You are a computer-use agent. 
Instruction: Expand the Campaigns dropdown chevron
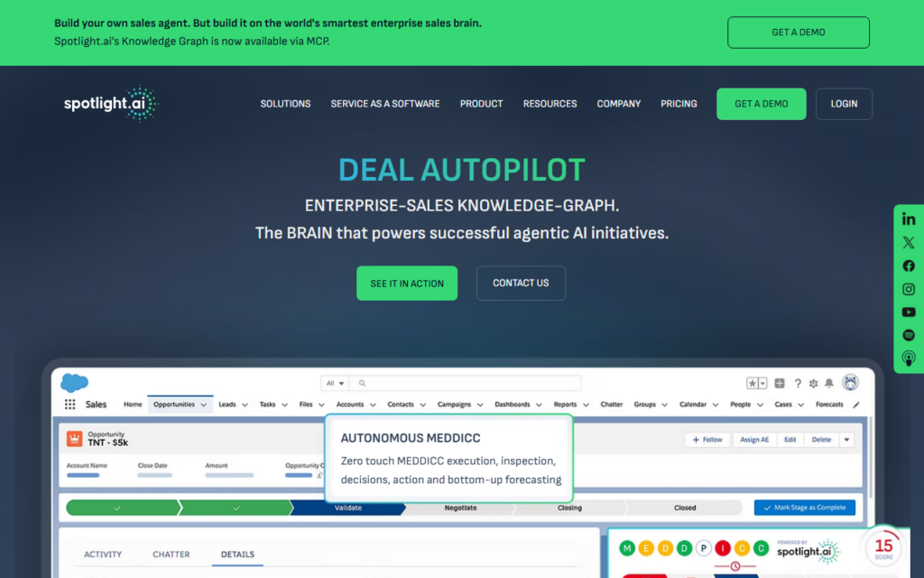pyautogui.click(x=480, y=405)
